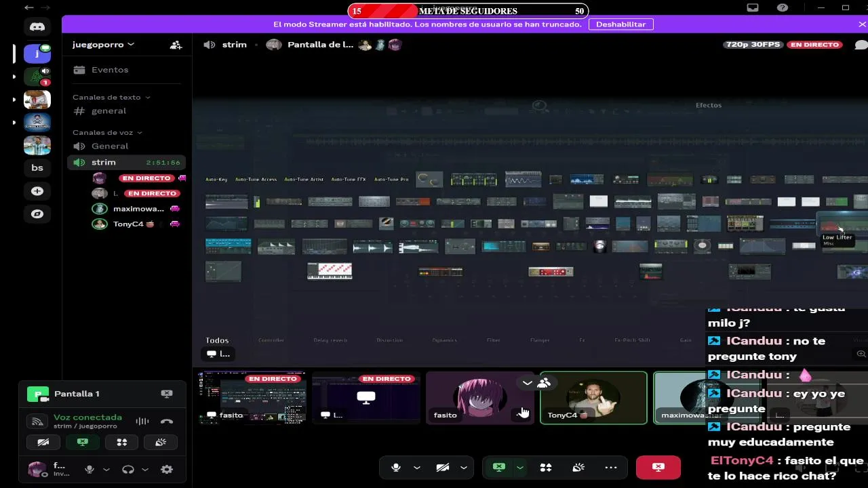Toggle screen share in voice panel

point(82,442)
